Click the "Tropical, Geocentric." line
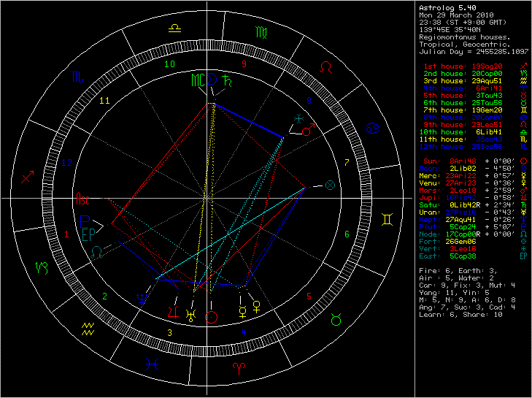532x398 pixels. click(x=465, y=45)
